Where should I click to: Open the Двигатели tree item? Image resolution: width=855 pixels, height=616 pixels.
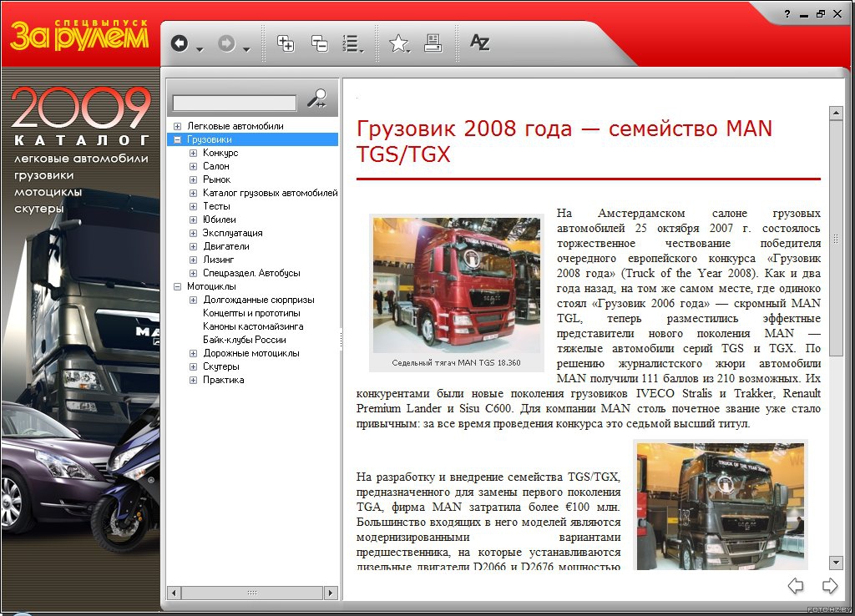point(225,246)
